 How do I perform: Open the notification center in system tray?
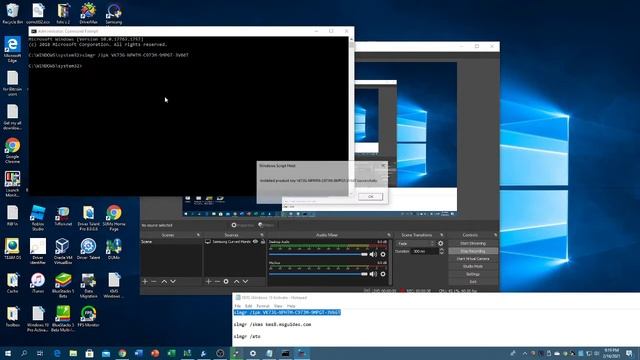tap(629, 353)
